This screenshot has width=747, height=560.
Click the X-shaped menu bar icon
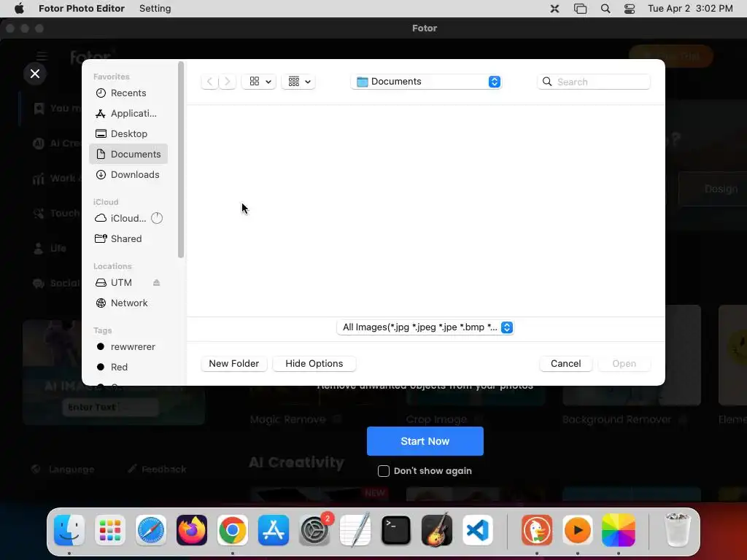pos(554,9)
